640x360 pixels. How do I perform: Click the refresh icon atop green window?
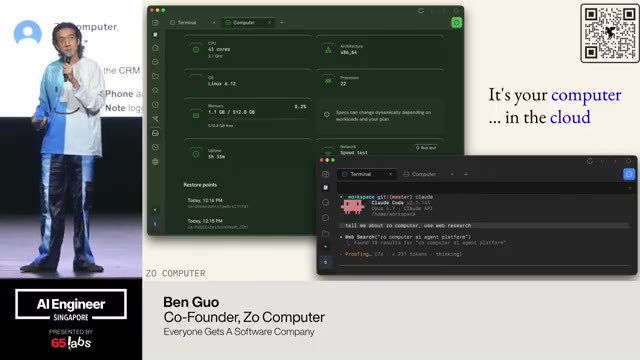[421, 11]
